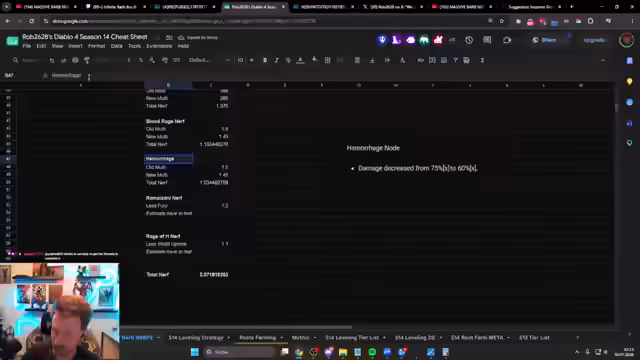Viewport: 640px width, 360px height.
Task: Toggle the star next to document title
Action: (157, 37)
